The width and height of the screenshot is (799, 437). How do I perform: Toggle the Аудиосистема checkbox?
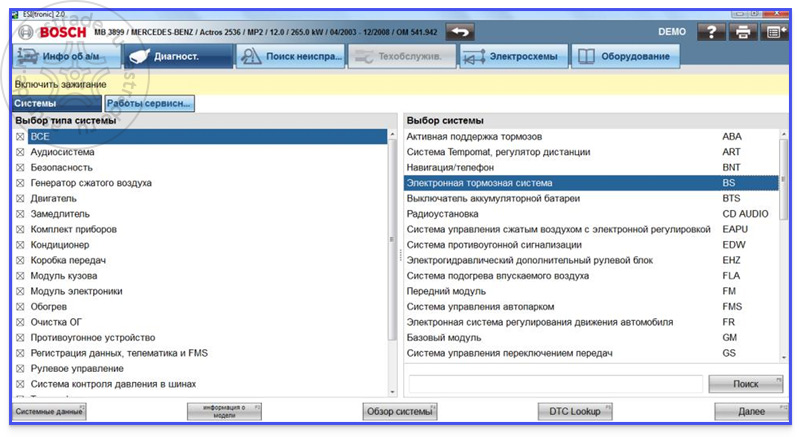[x=20, y=152]
